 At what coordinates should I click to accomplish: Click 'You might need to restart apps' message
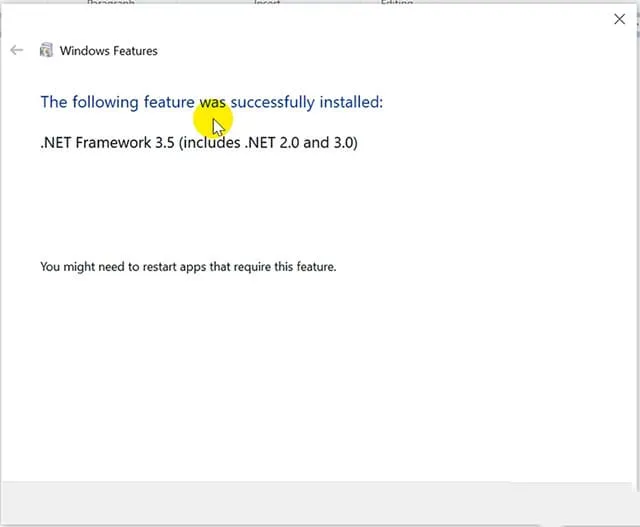tap(188, 267)
